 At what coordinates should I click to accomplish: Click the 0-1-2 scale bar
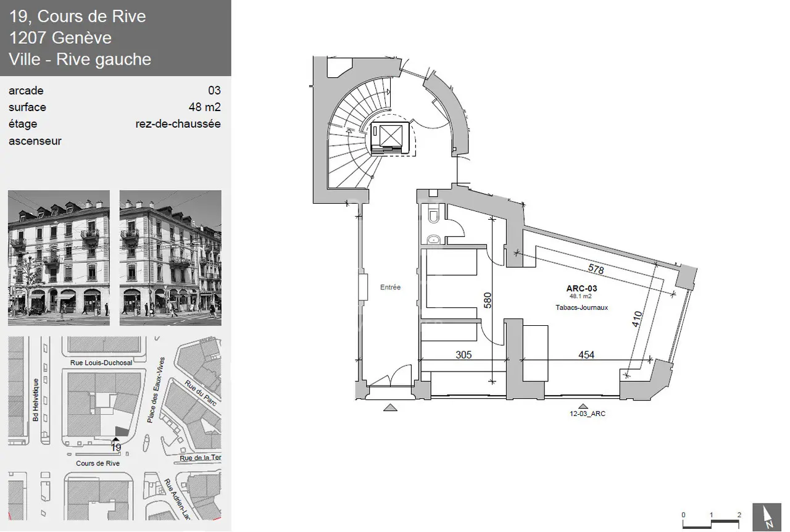point(710,519)
